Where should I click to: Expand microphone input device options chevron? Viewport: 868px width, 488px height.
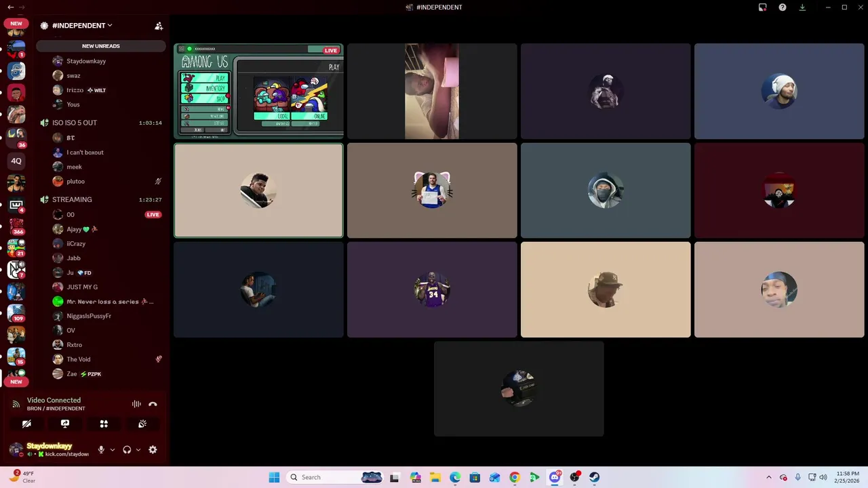[113, 449]
